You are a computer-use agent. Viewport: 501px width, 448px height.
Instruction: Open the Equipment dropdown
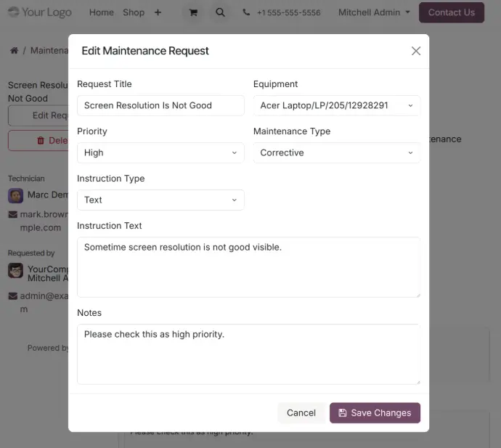click(337, 105)
